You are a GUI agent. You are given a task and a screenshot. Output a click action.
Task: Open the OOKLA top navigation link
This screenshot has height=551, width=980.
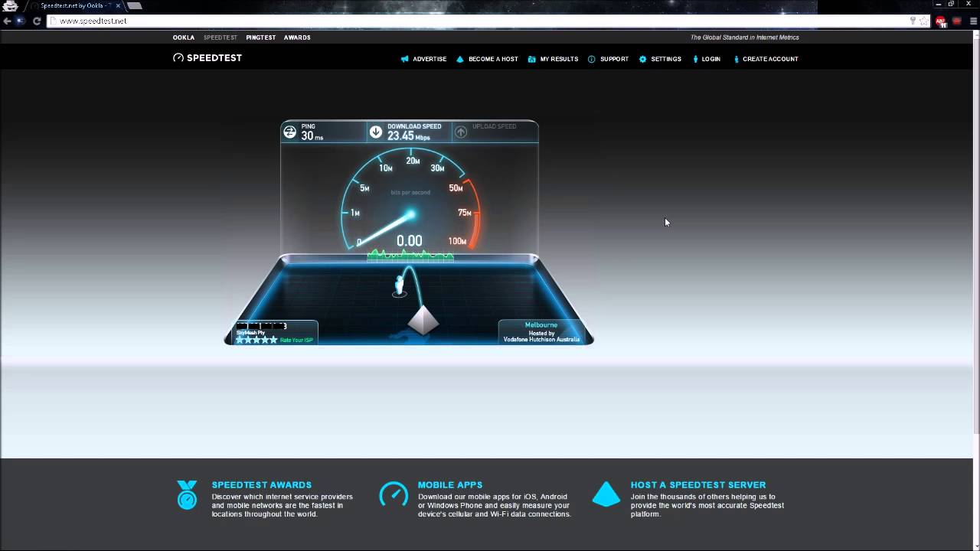tap(184, 37)
